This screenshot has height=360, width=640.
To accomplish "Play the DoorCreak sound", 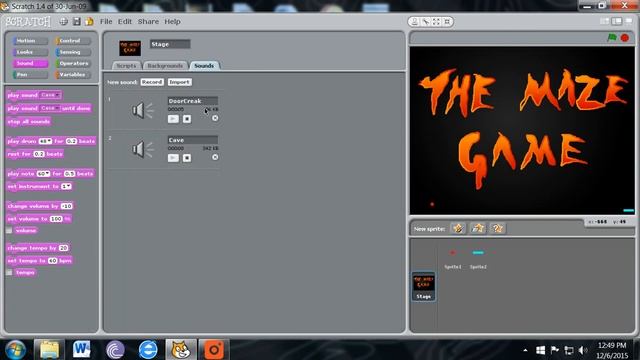I will [173, 119].
